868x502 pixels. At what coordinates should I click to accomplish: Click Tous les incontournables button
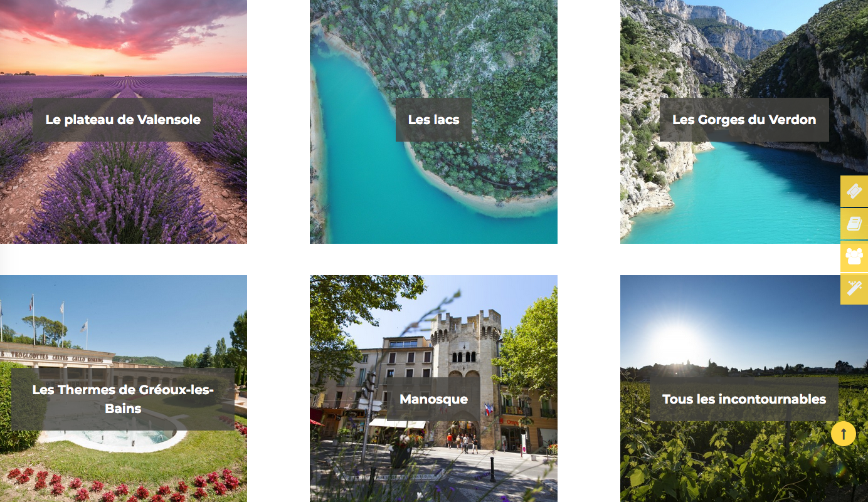coord(744,399)
